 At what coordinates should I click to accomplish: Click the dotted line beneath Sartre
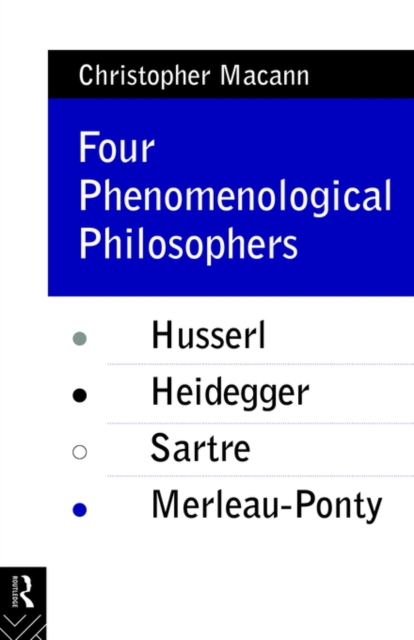260,476
